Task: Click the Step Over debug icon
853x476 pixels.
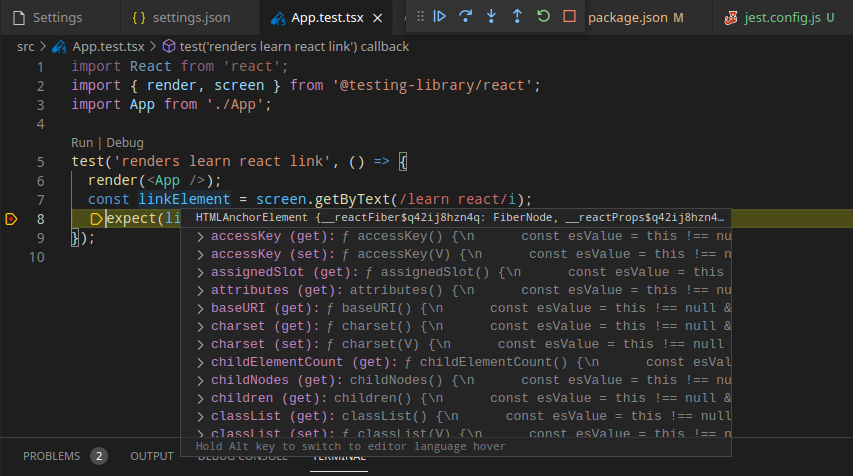Action: 466,16
